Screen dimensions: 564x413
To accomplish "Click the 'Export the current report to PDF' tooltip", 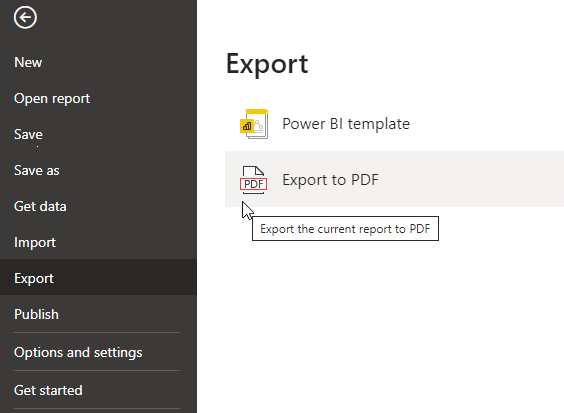I will pos(345,229).
